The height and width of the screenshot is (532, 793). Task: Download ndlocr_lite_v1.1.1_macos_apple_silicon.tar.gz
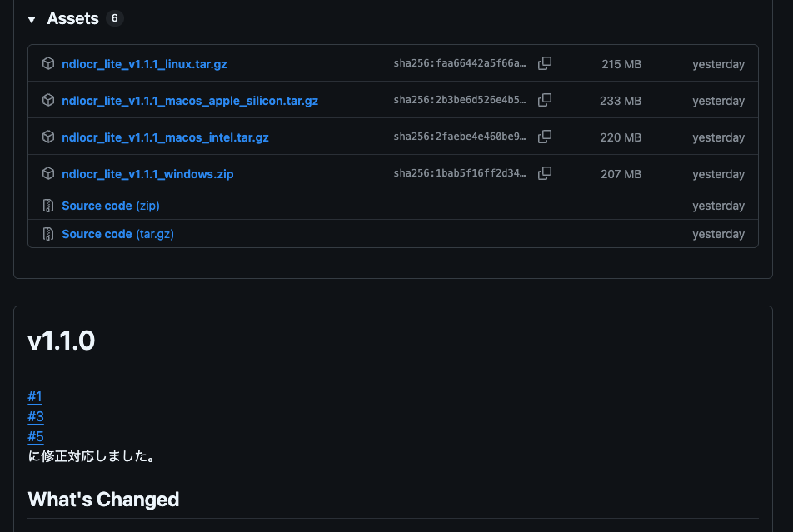(190, 101)
